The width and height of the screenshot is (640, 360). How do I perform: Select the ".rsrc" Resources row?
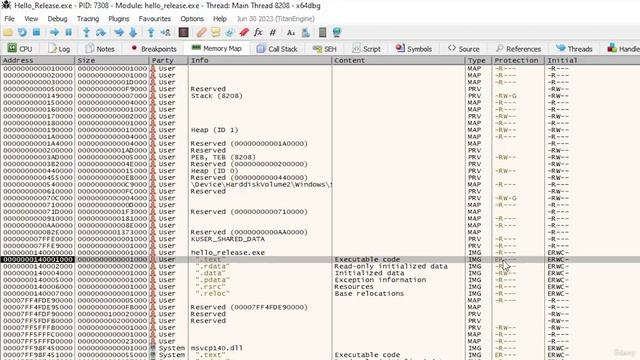click(x=320, y=287)
